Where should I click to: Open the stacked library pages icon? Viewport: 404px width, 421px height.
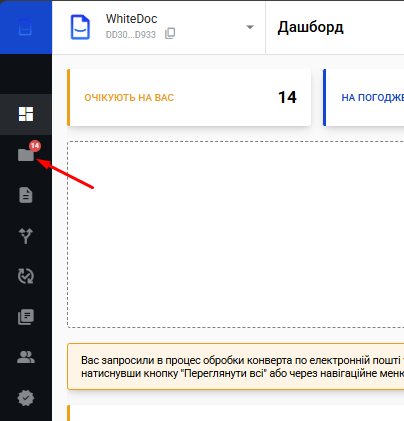(x=26, y=317)
